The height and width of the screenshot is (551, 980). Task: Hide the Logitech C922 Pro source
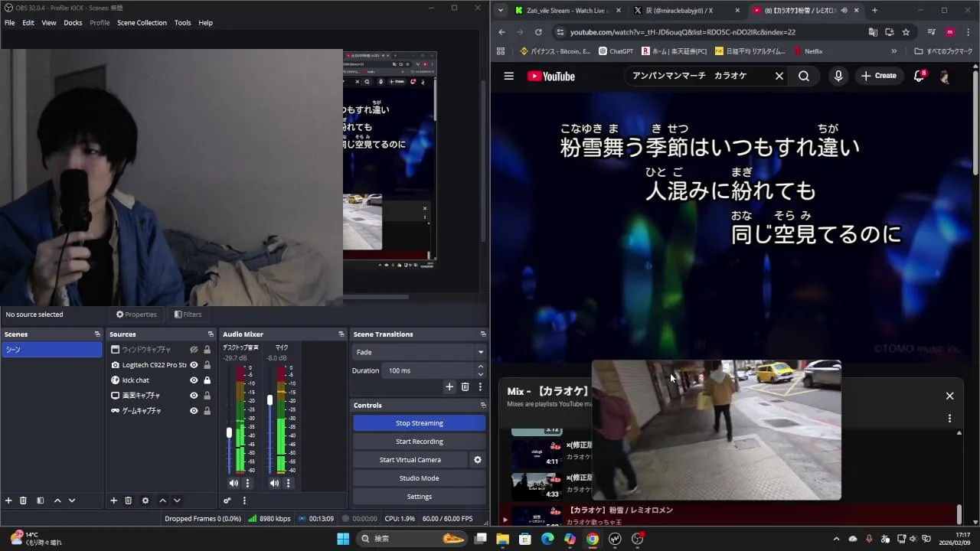[194, 365]
